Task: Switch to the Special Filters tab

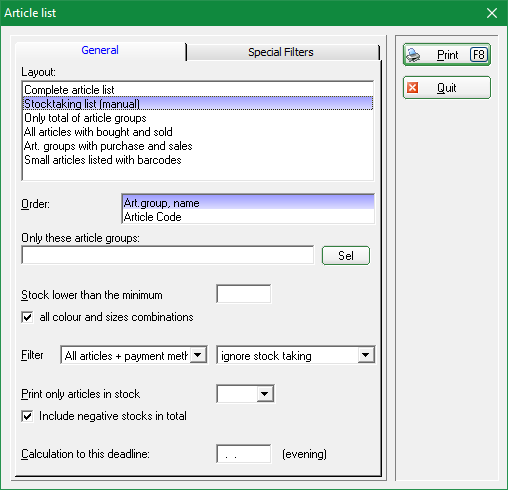Action: [x=282, y=52]
